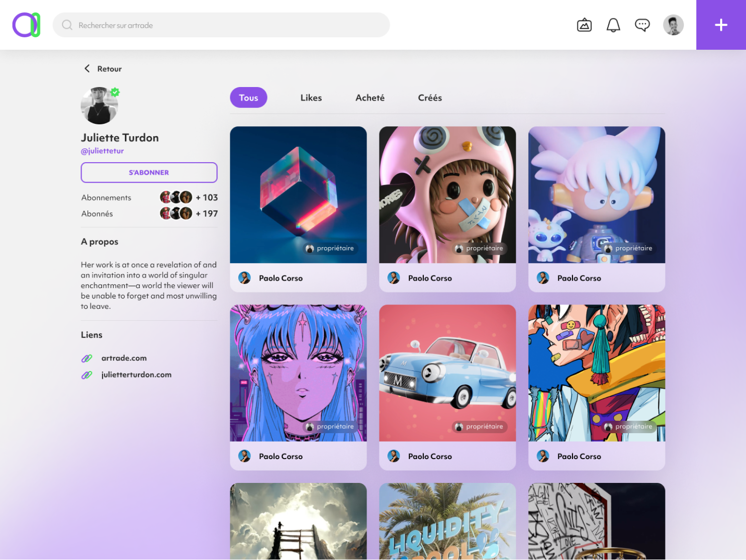Image resolution: width=746 pixels, height=560 pixels.
Task: Open the artrade.com link
Action: coord(124,358)
